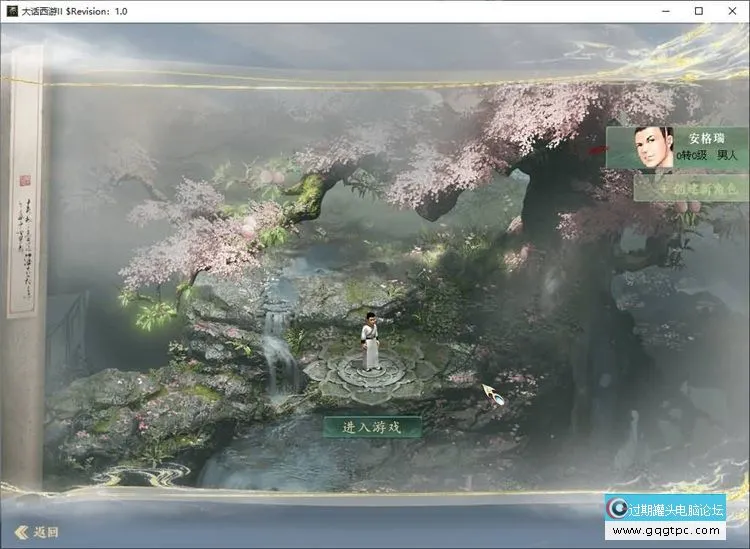
Task: Click the round logo in forum watermark
Action: pyautogui.click(x=619, y=509)
